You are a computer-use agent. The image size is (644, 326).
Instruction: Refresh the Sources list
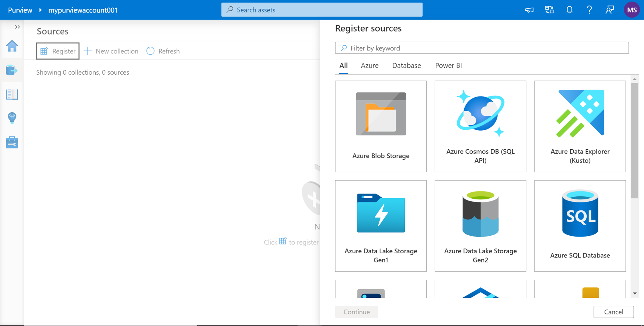pyautogui.click(x=163, y=51)
